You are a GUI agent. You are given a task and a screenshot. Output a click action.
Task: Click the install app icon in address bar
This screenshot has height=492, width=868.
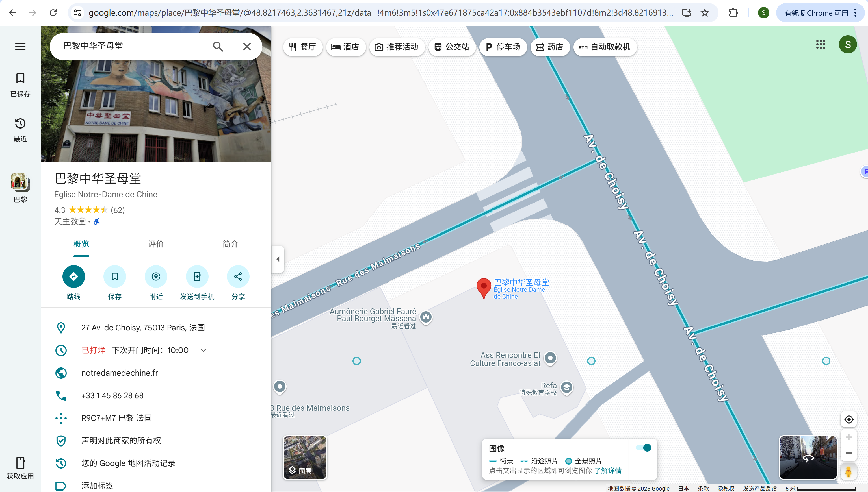(687, 13)
